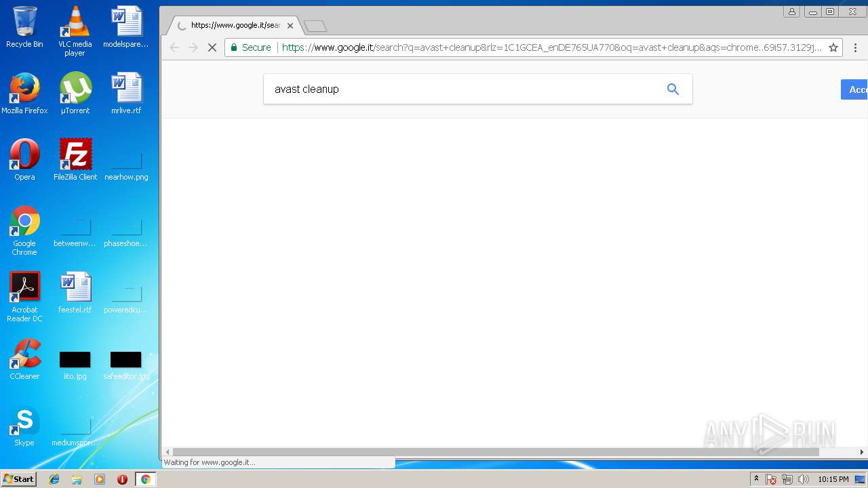Viewport: 868px width, 488px height.
Task: Stop loading the page
Action: (212, 47)
